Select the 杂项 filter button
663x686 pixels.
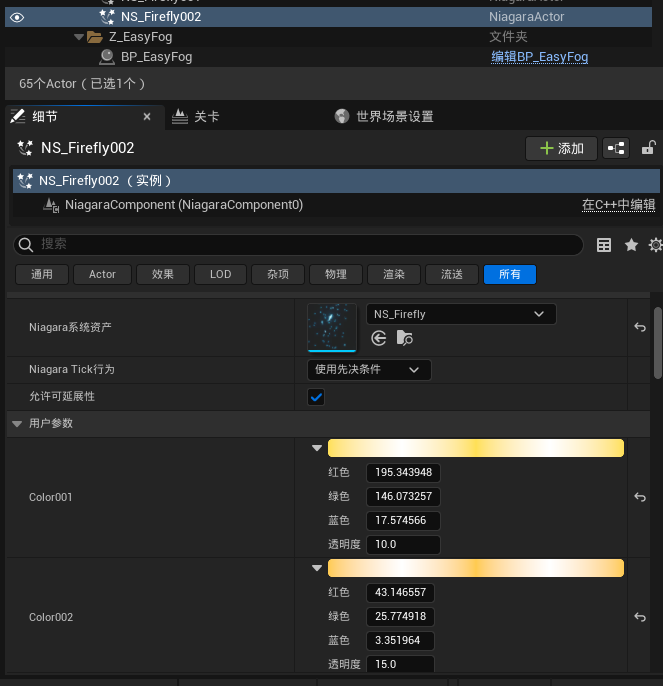click(278, 275)
